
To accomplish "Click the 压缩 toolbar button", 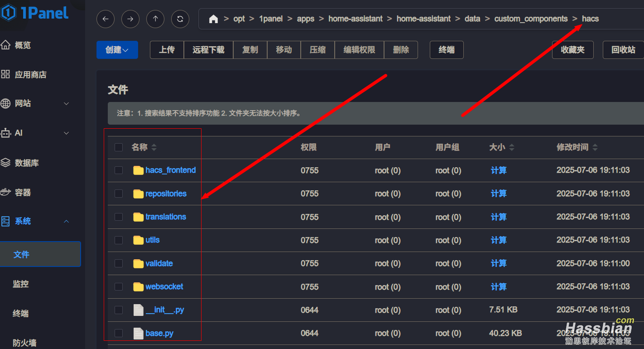I will (317, 50).
